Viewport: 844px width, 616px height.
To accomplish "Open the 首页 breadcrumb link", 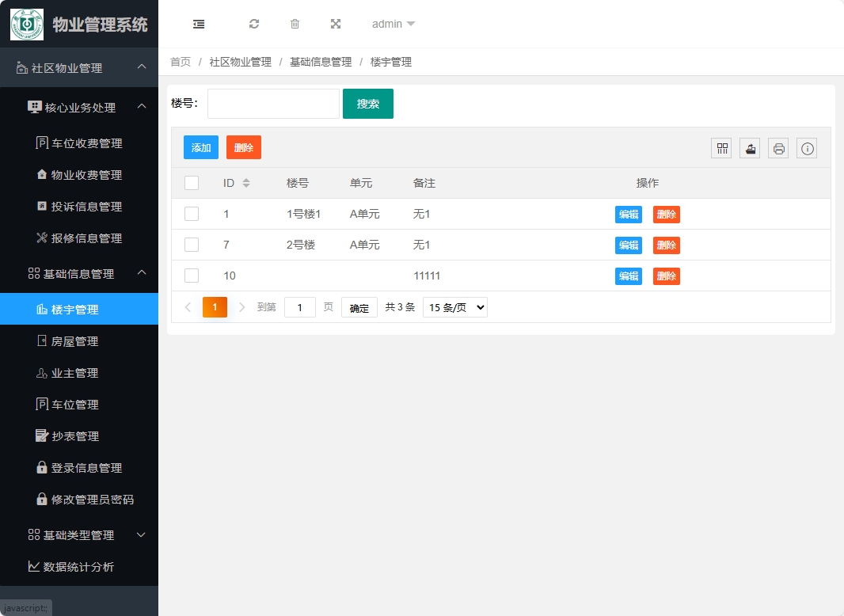I will pyautogui.click(x=179, y=61).
